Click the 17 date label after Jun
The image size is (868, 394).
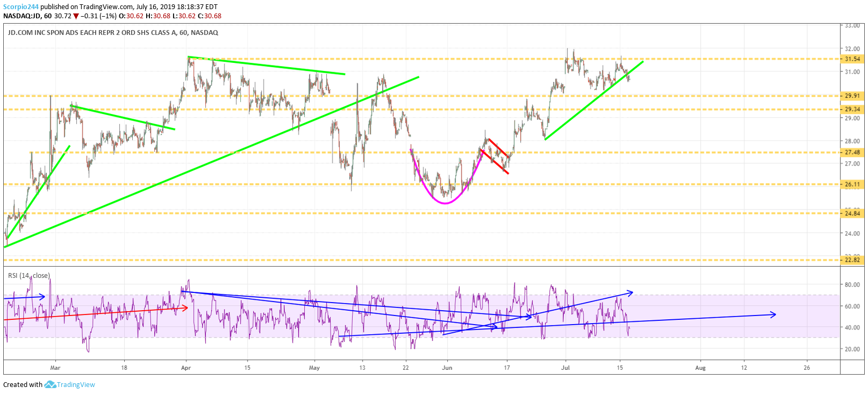[507, 368]
